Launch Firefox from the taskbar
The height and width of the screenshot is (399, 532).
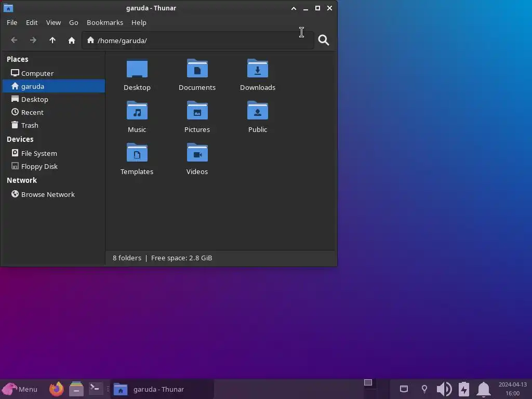coord(56,389)
